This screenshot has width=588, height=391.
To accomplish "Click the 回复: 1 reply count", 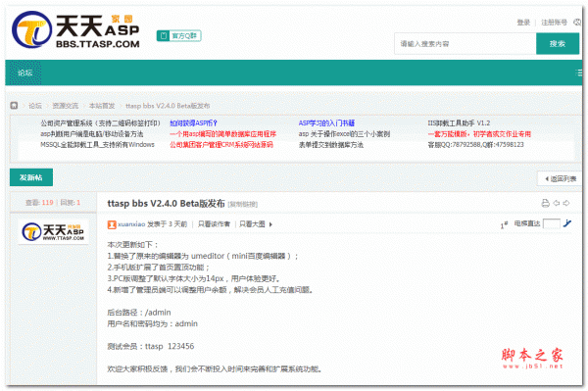I will (71, 203).
